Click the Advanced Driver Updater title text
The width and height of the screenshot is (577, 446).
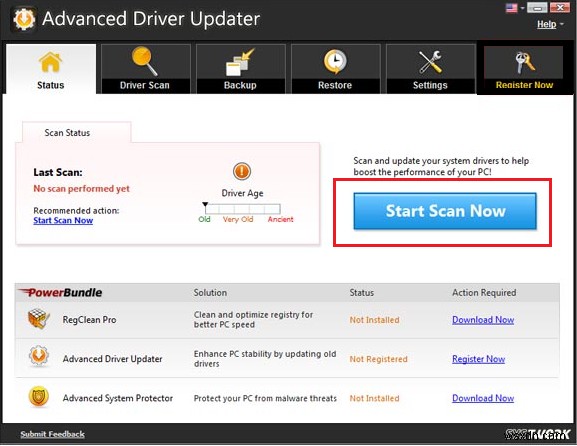(151, 19)
